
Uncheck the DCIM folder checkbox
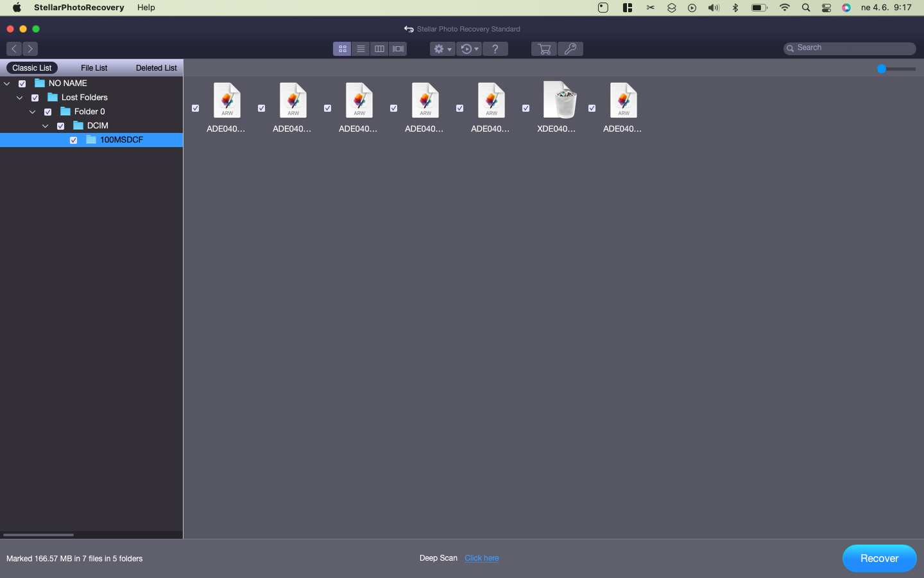click(x=61, y=126)
